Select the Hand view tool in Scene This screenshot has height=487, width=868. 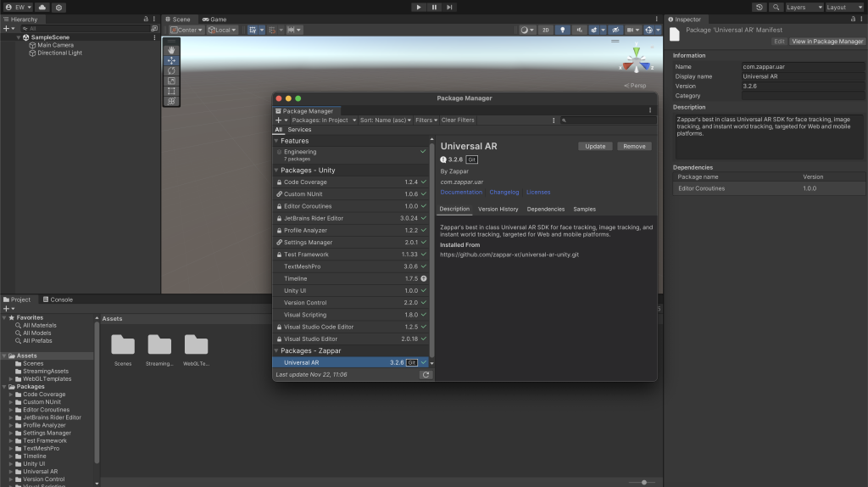[x=171, y=50]
